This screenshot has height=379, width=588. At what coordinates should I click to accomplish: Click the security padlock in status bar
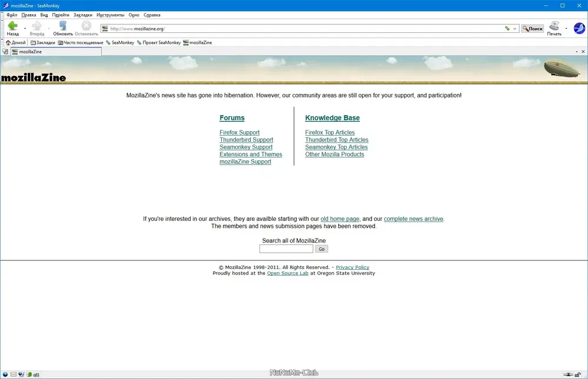pos(578,374)
